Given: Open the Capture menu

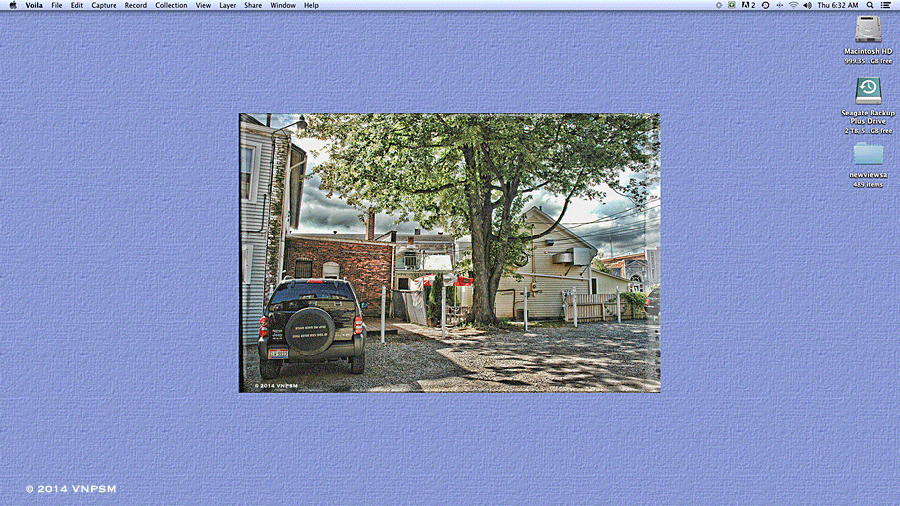Looking at the screenshot, I should point(104,5).
